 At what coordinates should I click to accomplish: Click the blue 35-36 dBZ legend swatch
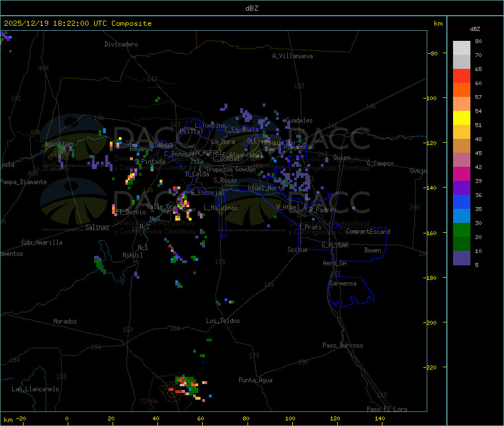pos(461,202)
